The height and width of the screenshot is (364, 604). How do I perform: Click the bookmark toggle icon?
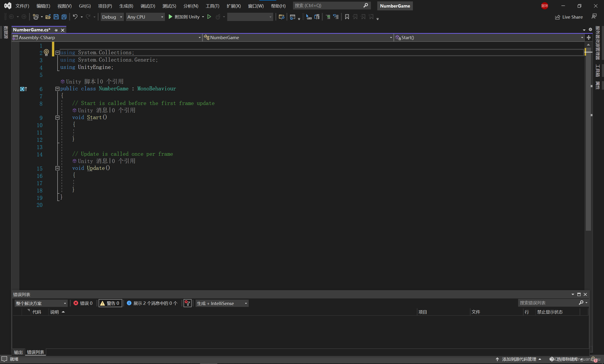tap(347, 17)
